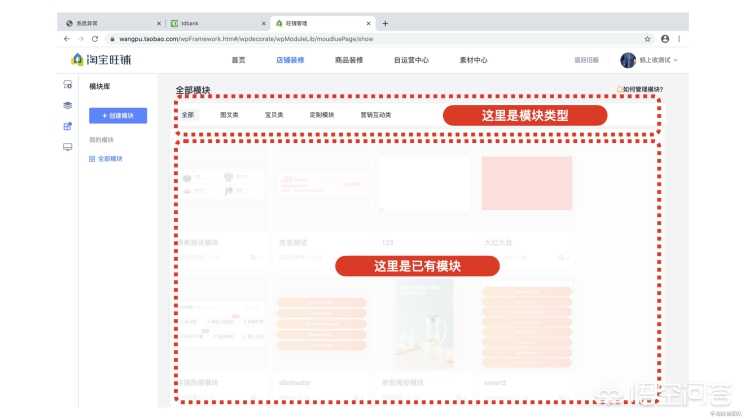Open the 店铺装修 navigation item
The height and width of the screenshot is (420, 746).
pos(290,60)
